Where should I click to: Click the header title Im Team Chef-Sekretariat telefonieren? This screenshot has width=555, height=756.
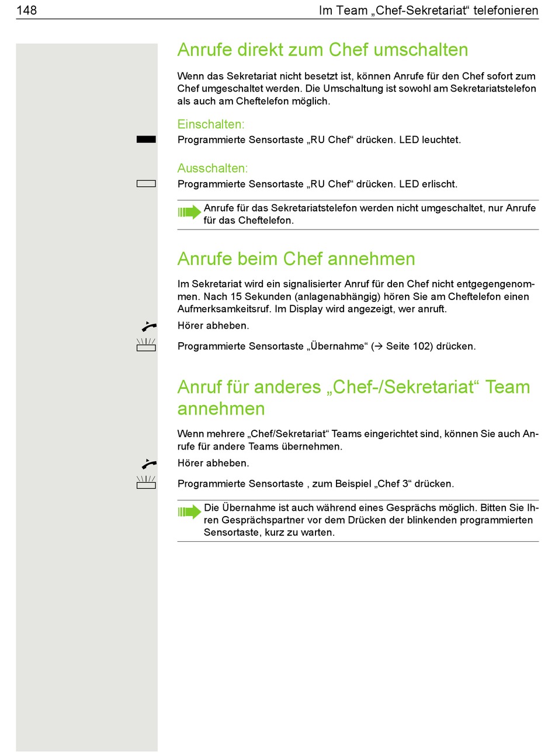point(428,10)
